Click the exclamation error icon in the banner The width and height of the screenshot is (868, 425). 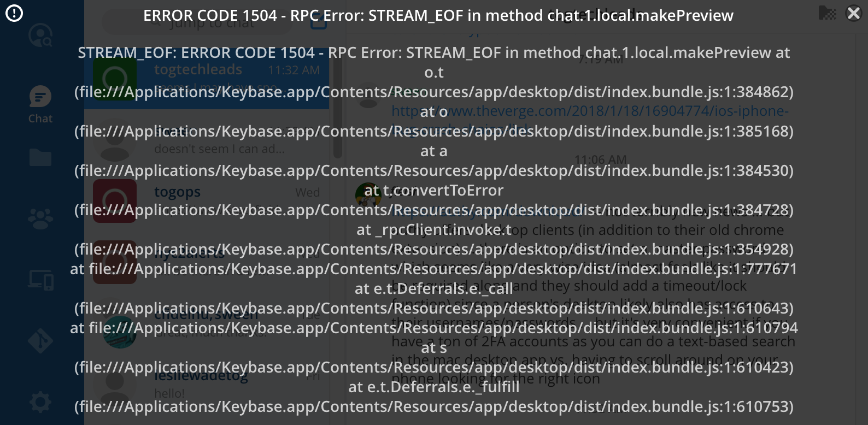pyautogui.click(x=14, y=13)
